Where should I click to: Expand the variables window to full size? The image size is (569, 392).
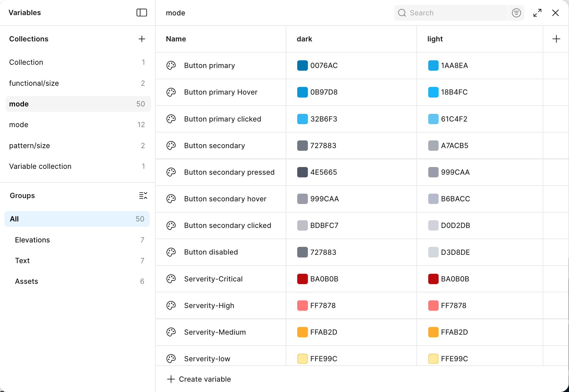click(x=537, y=13)
